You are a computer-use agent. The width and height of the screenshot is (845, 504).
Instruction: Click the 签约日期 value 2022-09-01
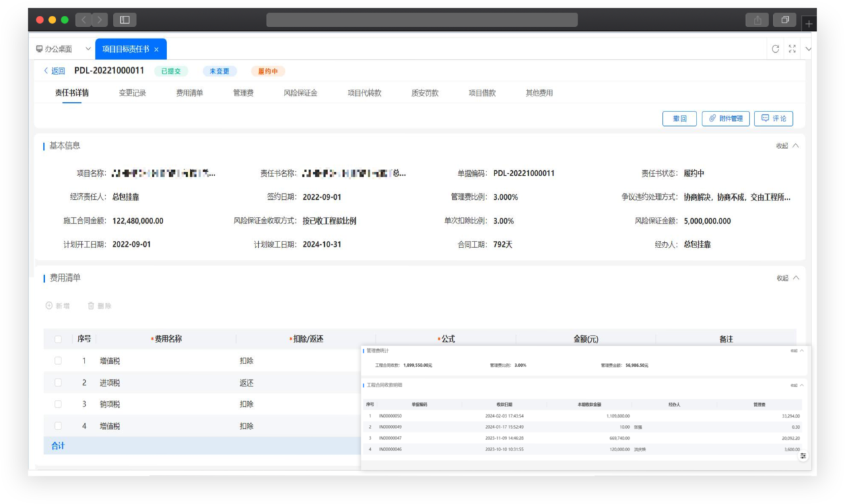322,197
